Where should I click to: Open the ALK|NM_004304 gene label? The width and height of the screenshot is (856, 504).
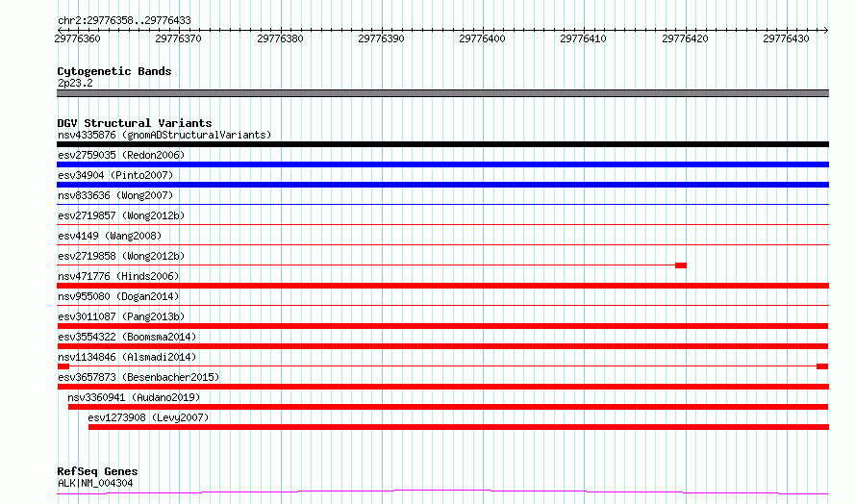[95, 483]
